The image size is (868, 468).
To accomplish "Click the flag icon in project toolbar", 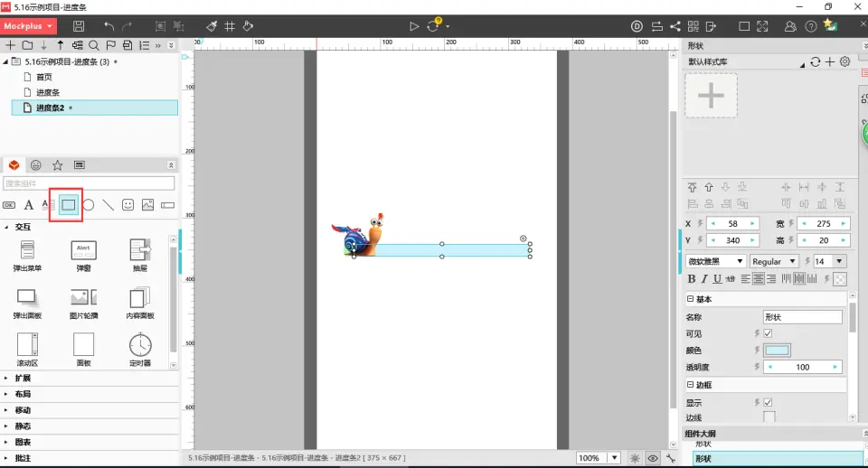I will tap(110, 45).
